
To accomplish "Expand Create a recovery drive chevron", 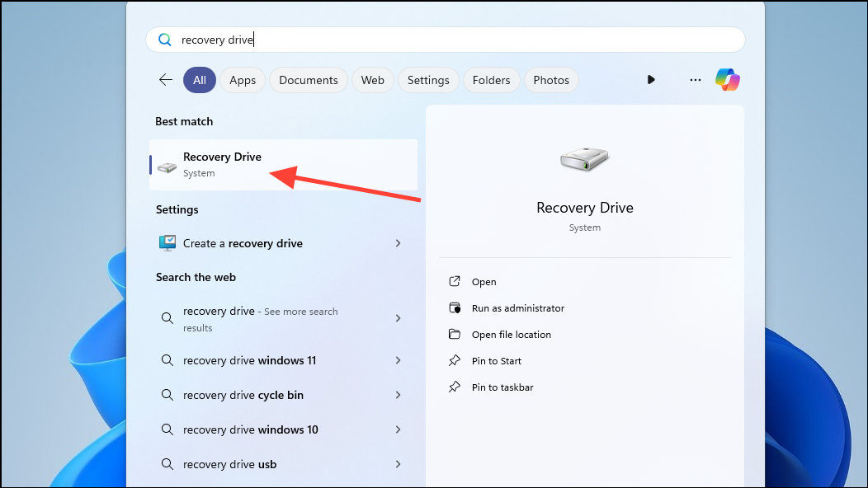I will coord(398,243).
